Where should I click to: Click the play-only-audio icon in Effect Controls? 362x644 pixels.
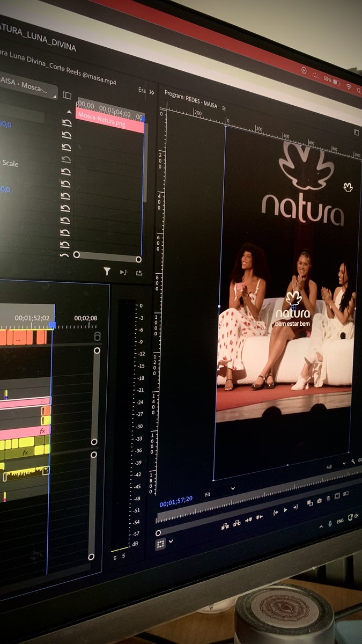(x=123, y=273)
